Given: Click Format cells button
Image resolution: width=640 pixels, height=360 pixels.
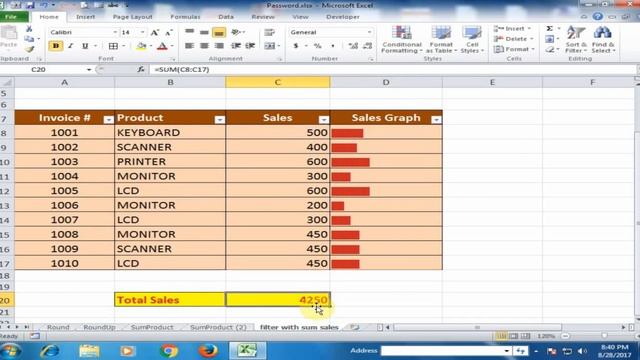Looking at the screenshot, I should point(513,49).
